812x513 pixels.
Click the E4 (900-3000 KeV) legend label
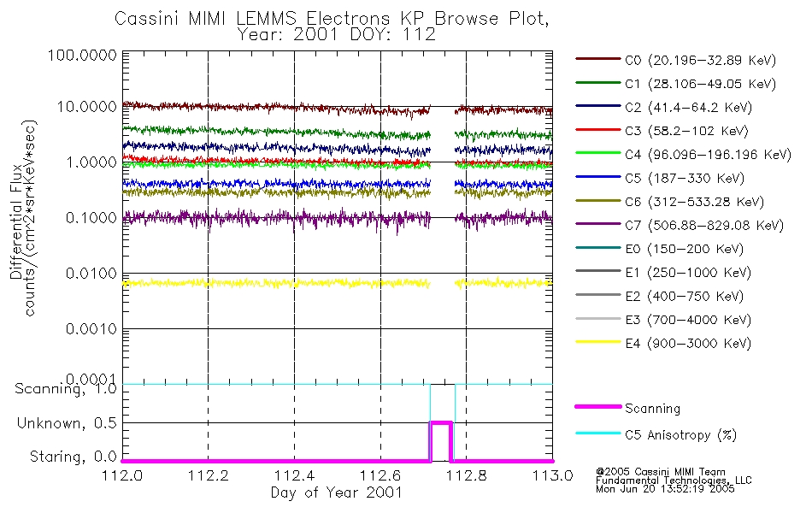pyautogui.click(x=688, y=344)
